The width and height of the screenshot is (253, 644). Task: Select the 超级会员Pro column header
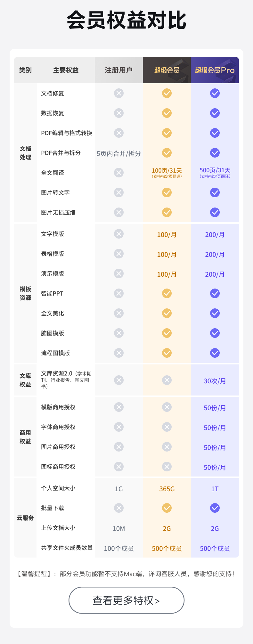[215, 70]
